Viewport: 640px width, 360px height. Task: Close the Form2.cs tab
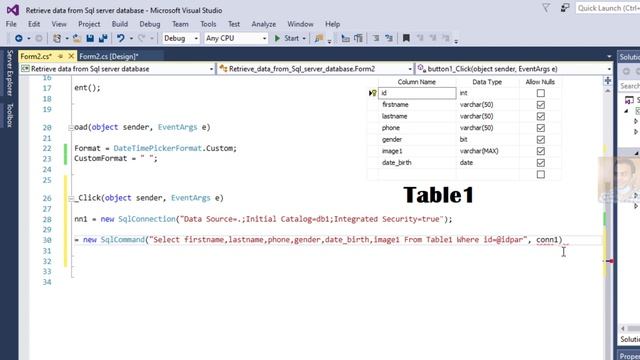(x=71, y=56)
